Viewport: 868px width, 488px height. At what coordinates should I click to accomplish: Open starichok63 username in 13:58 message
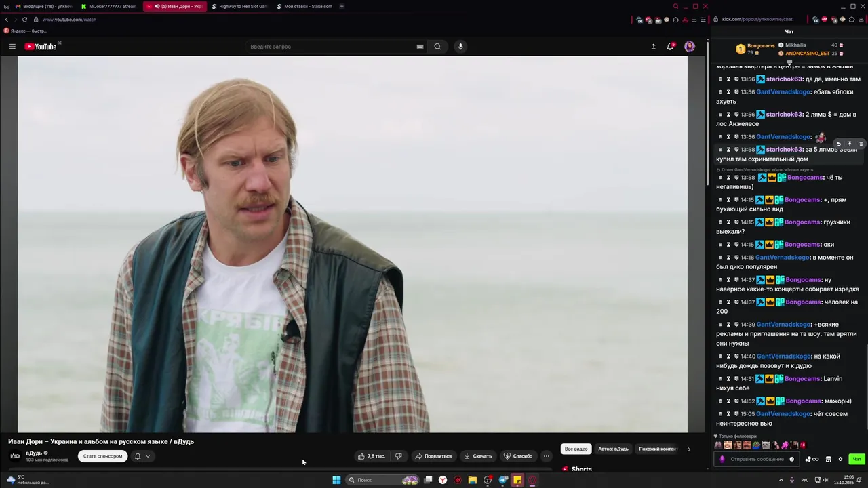(785, 150)
